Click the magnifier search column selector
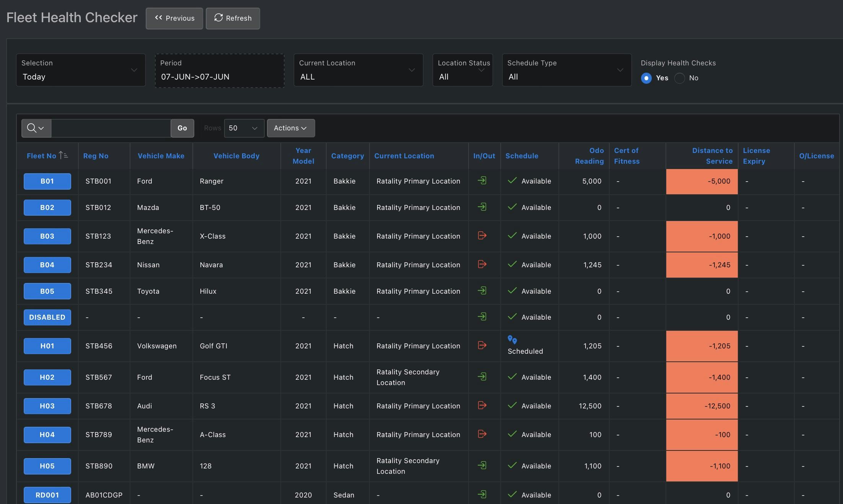The width and height of the screenshot is (843, 504). coord(36,128)
